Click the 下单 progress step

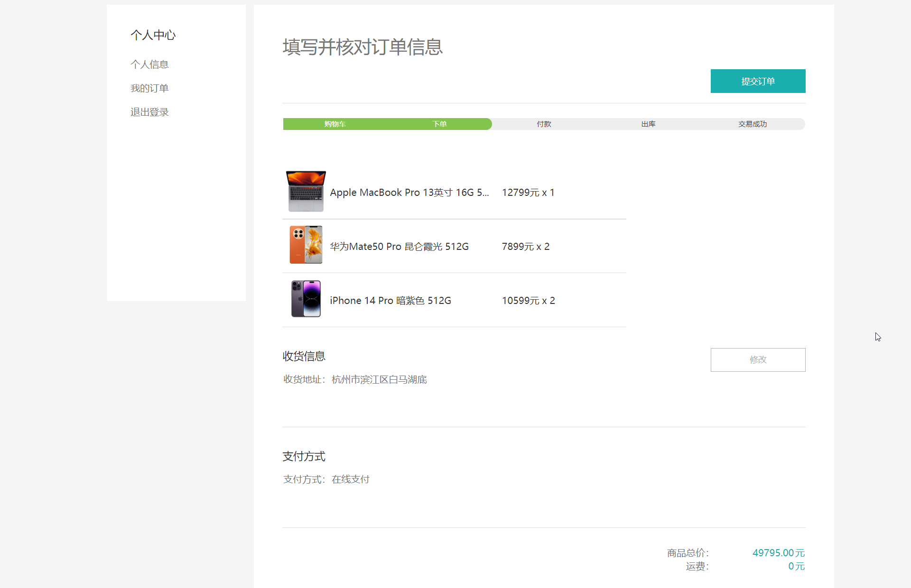tap(439, 124)
